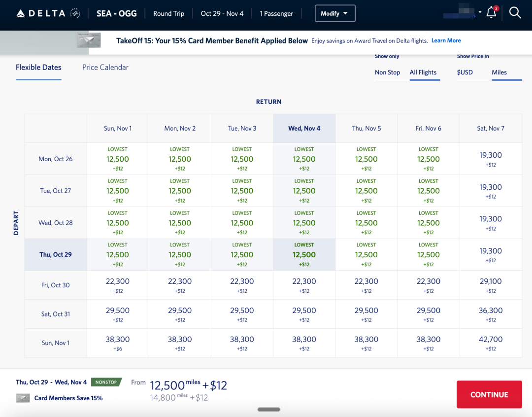This screenshot has height=417, width=532.
Task: Choose Mon, Oct 26 depart with Sun, Nov 1 return
Action: point(118,159)
